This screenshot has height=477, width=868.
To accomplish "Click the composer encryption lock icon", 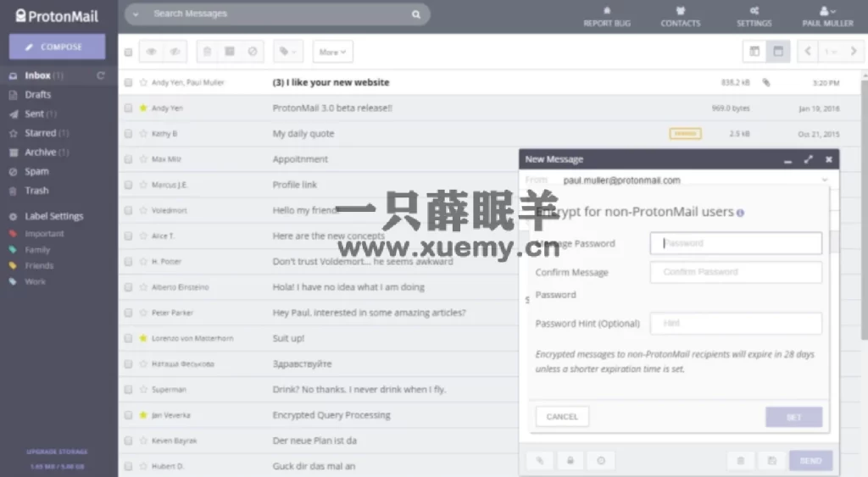I will tap(570, 460).
